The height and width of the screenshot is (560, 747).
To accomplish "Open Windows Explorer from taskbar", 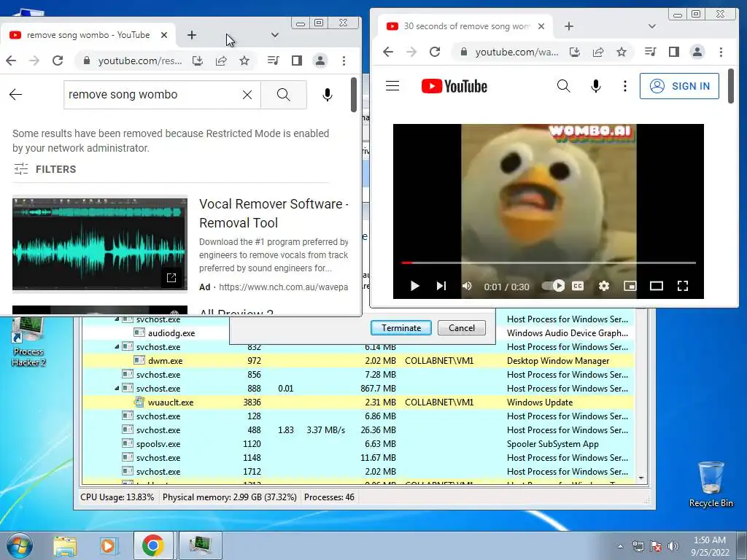I will pos(65,545).
